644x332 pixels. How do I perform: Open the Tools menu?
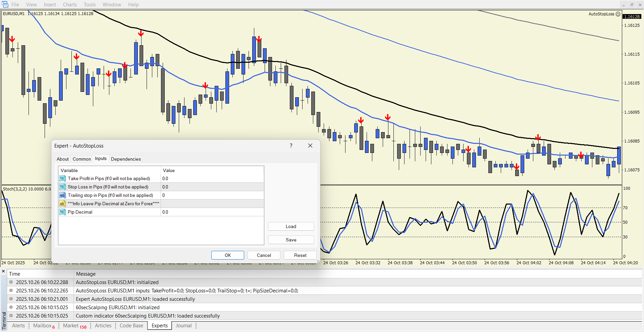tap(90, 5)
